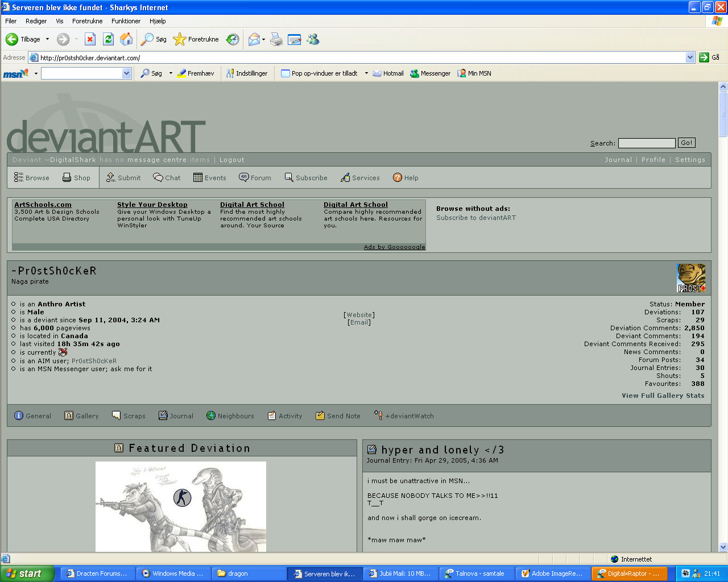Click the Logout link
Viewport: 728px width, 582px height.
(232, 160)
